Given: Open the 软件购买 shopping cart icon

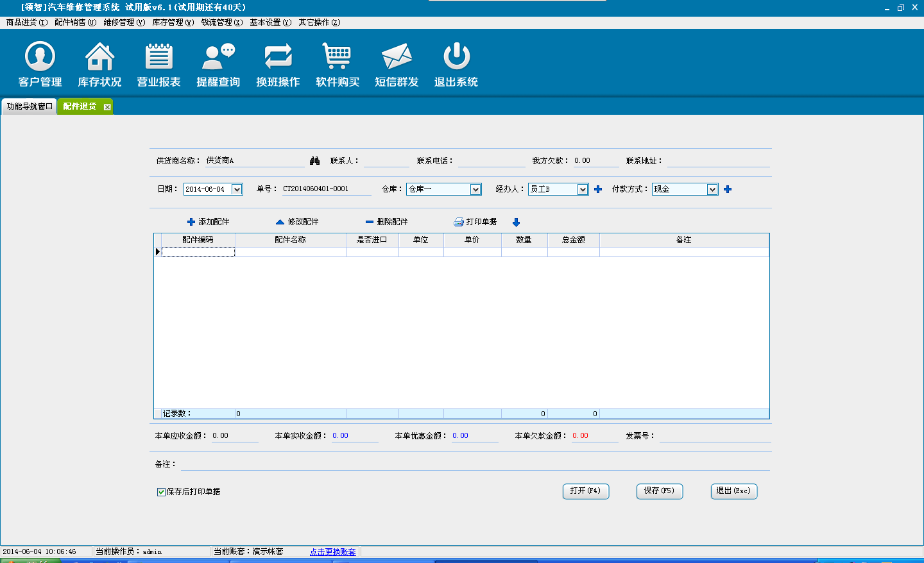Looking at the screenshot, I should pyautogui.click(x=337, y=57).
